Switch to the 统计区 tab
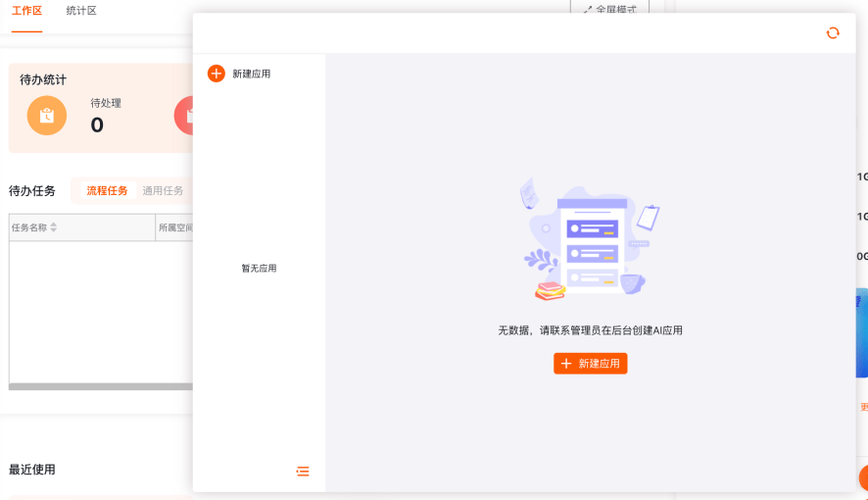 tap(81, 11)
